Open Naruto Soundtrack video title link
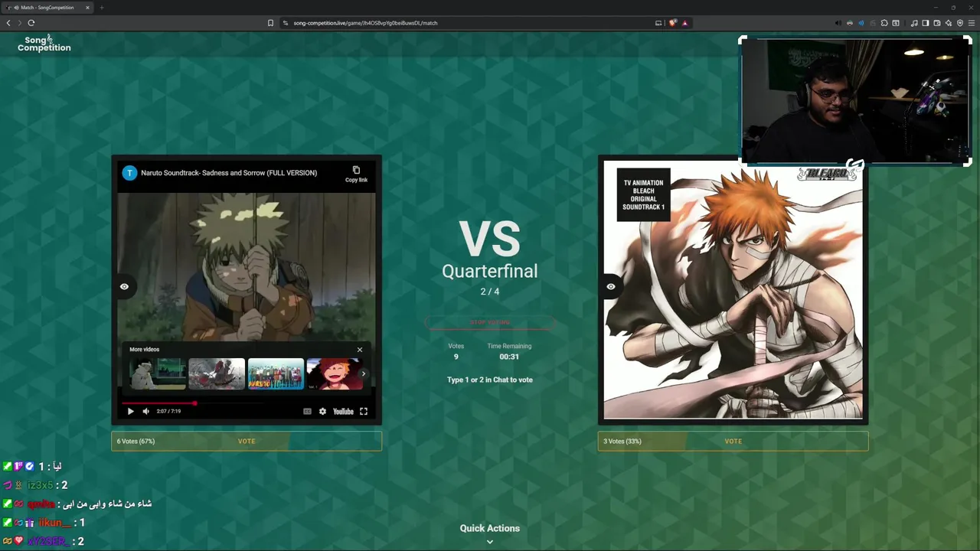Screen dimensions: 980x551 click(229, 173)
